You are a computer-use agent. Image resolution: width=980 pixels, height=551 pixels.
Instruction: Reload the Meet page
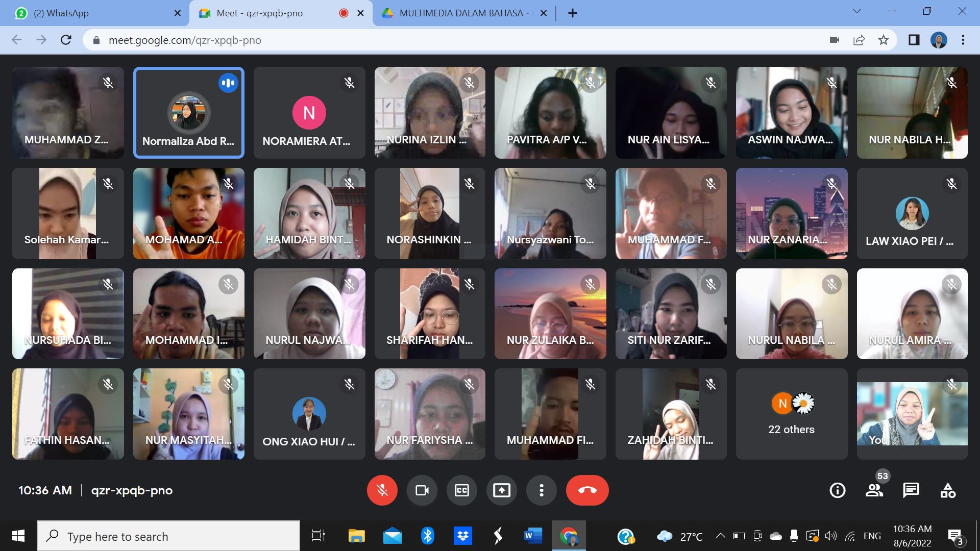point(66,40)
